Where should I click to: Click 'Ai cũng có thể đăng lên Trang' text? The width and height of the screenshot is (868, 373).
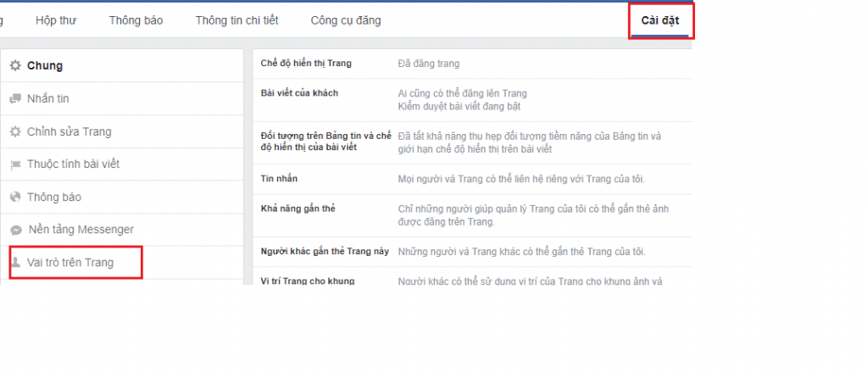tap(463, 93)
